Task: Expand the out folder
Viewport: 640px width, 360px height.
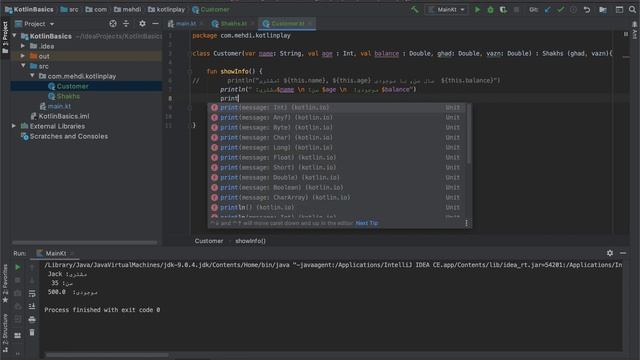Action: pos(23,56)
